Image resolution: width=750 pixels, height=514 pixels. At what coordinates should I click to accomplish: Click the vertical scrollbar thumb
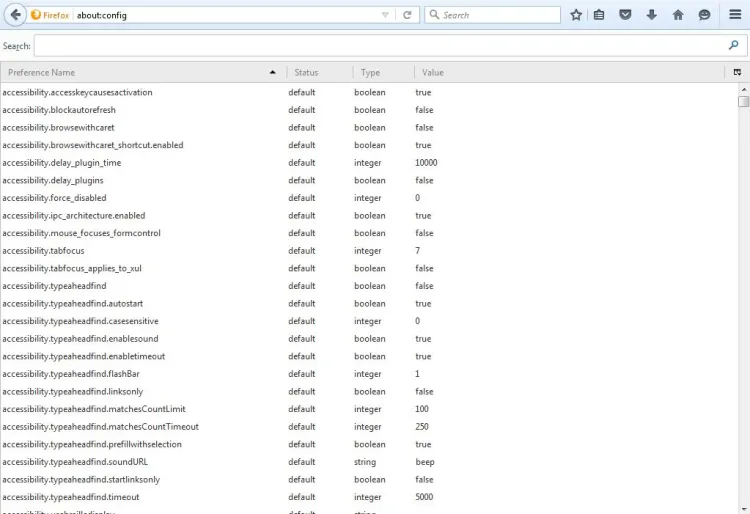point(743,101)
